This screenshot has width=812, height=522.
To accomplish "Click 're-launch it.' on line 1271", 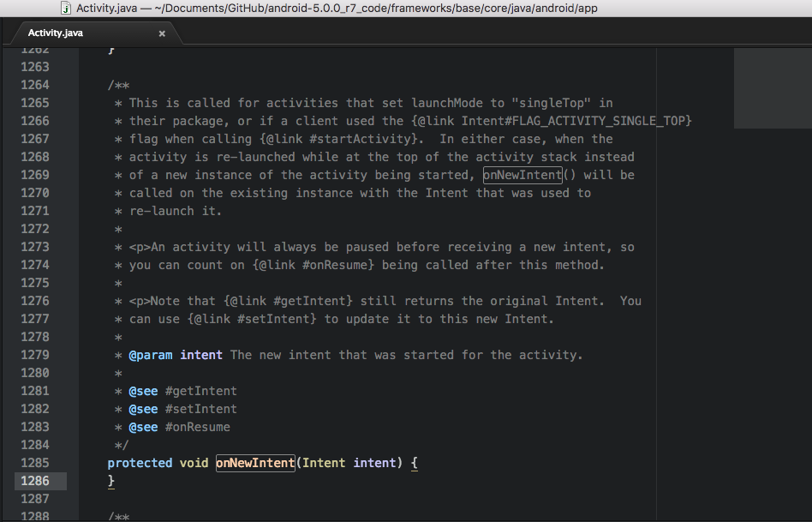I will point(176,211).
